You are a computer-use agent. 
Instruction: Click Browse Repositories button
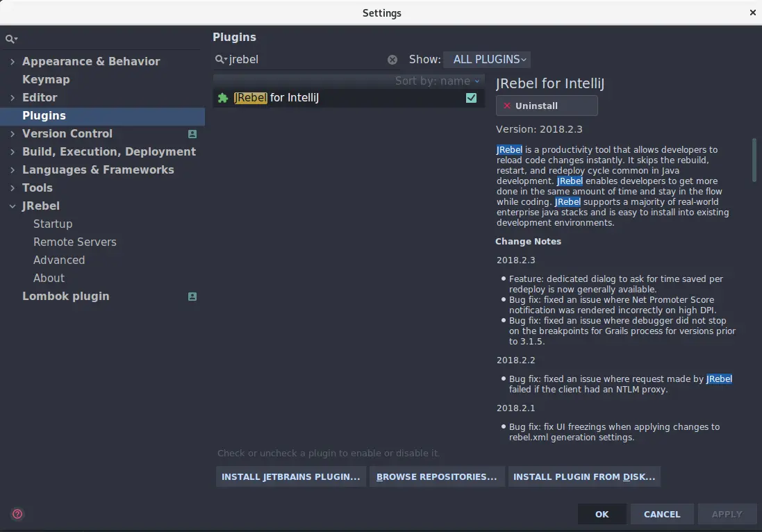436,476
